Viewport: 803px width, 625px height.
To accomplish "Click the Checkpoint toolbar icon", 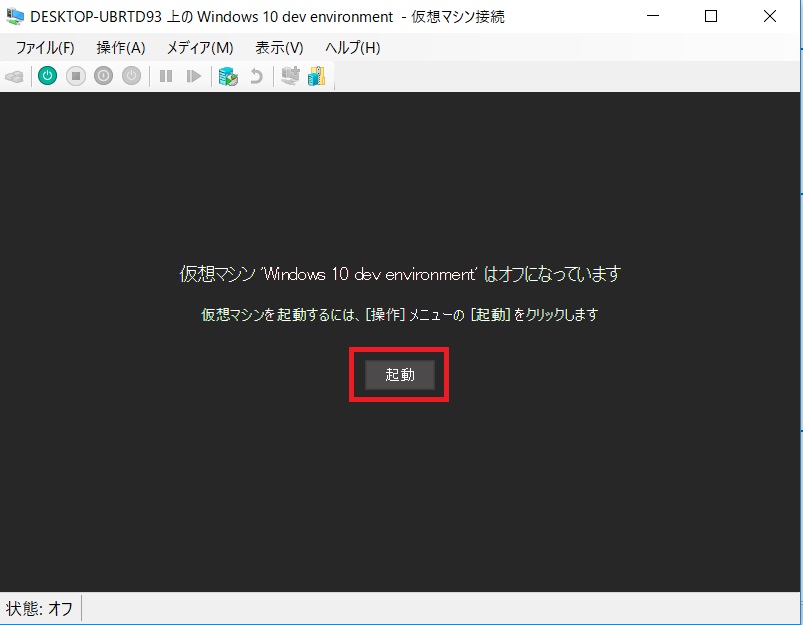I will click(x=228, y=76).
